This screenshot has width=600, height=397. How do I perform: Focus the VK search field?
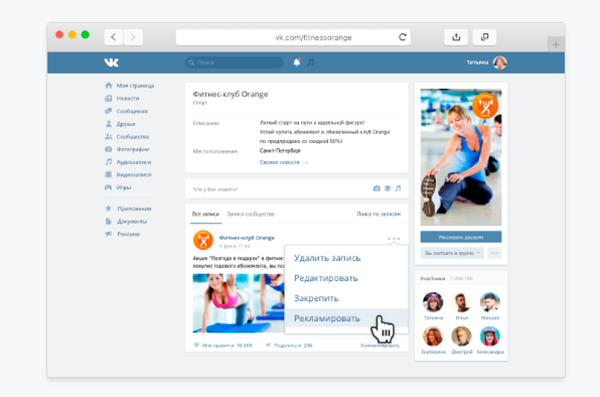pyautogui.click(x=234, y=62)
